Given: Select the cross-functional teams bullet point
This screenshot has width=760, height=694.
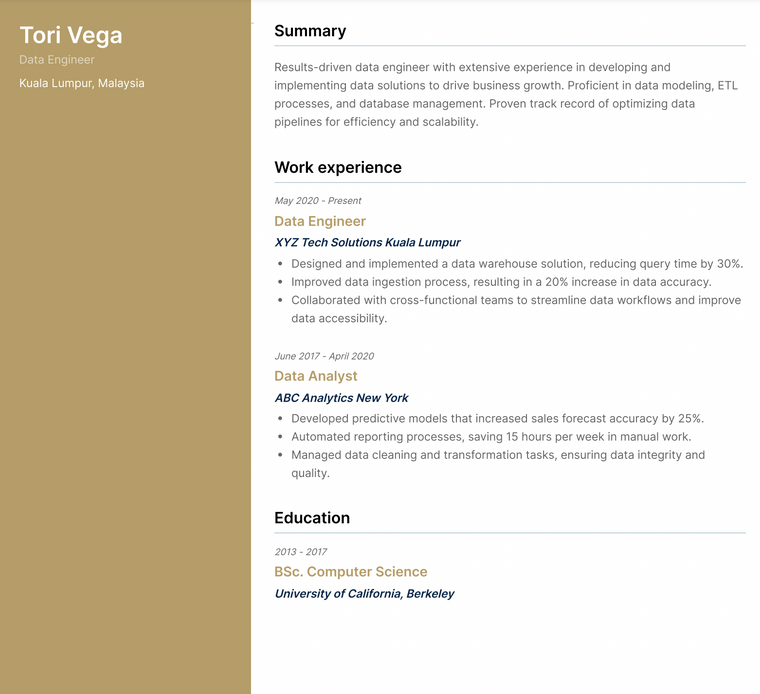Looking at the screenshot, I should pos(516,309).
